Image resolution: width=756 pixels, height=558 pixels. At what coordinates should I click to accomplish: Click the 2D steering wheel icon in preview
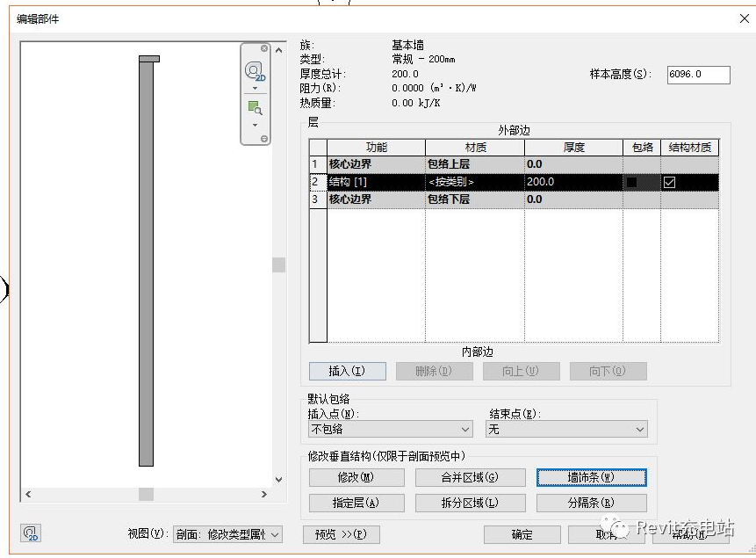[255, 71]
